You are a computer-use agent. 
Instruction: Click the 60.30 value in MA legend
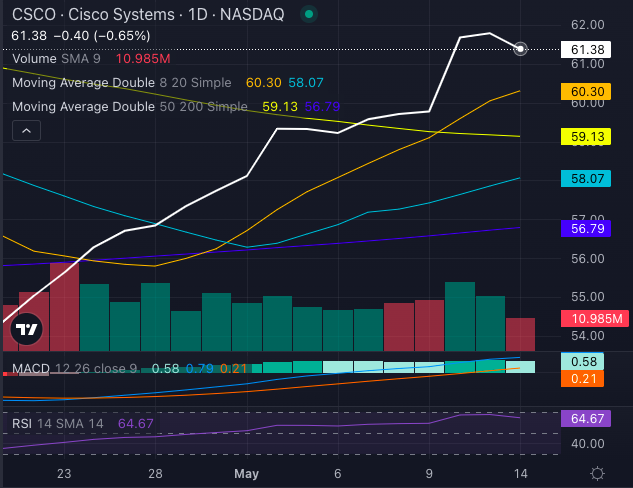(264, 83)
